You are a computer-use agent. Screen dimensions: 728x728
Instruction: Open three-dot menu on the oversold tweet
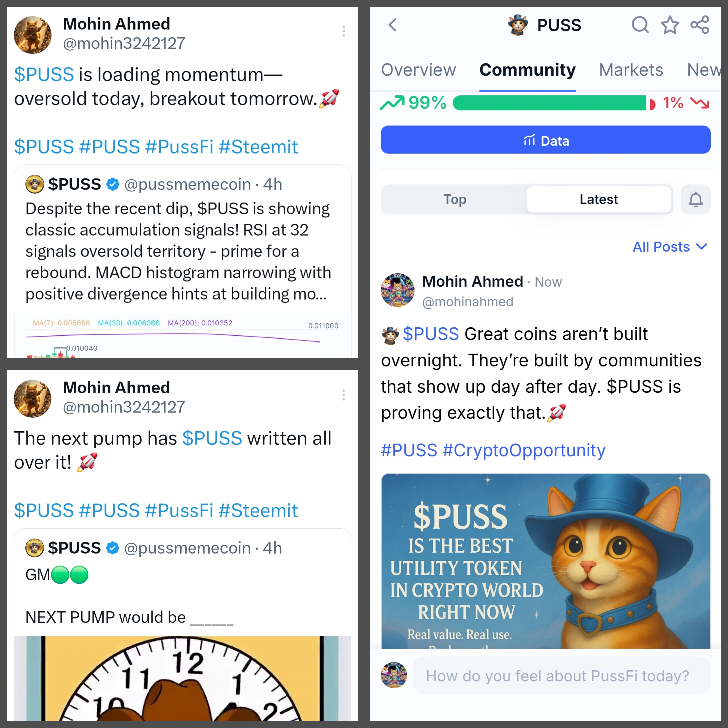point(344,31)
